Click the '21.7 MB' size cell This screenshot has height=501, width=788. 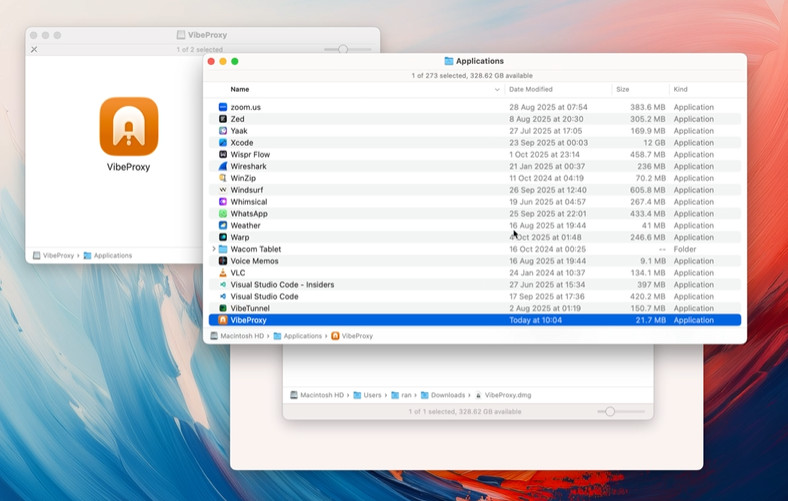coord(650,320)
